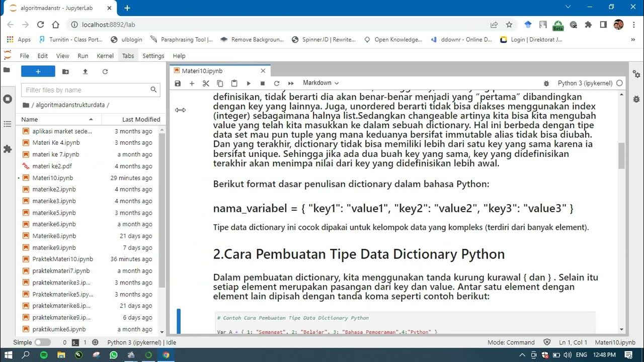Viewport: 644px width, 362px height.
Task: Click the Filter files by name field
Action: click(x=91, y=90)
